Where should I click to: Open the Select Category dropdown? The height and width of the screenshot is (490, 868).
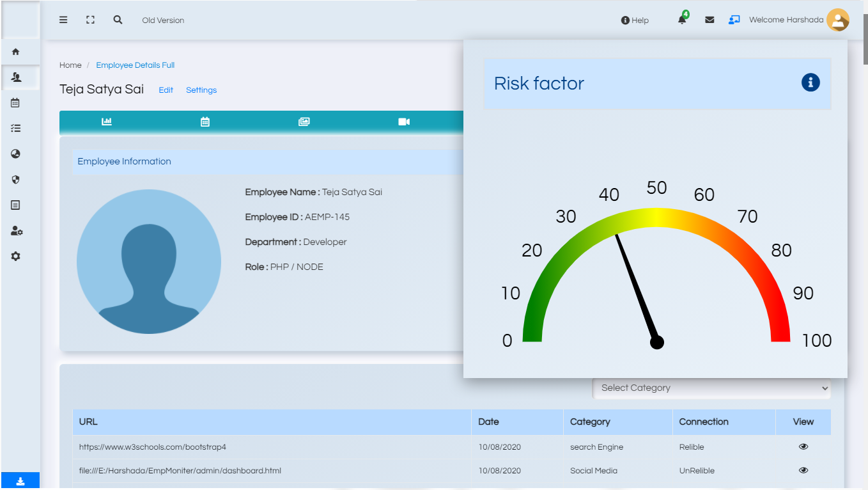click(712, 388)
